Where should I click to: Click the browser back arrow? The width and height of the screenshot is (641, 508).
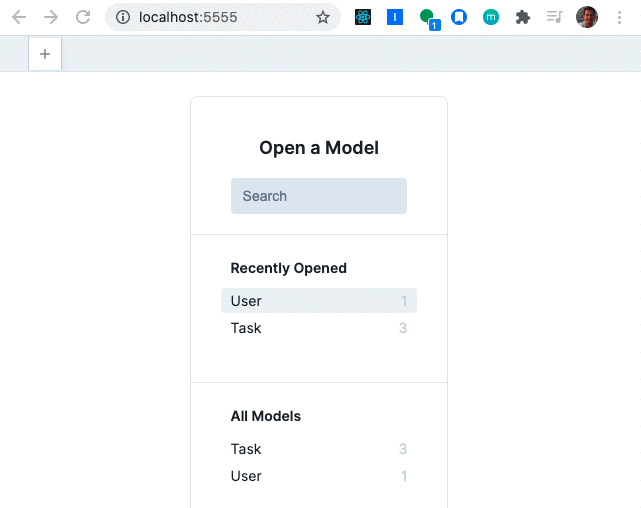point(19,17)
